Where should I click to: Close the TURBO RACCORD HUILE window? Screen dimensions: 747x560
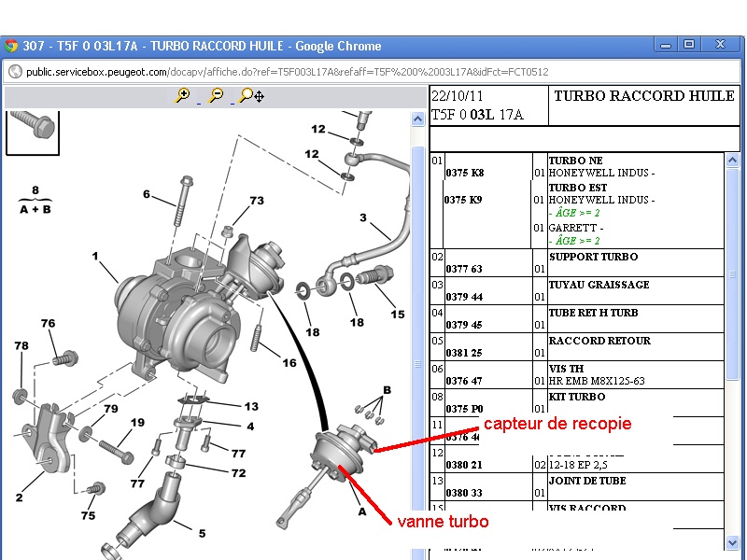720,45
